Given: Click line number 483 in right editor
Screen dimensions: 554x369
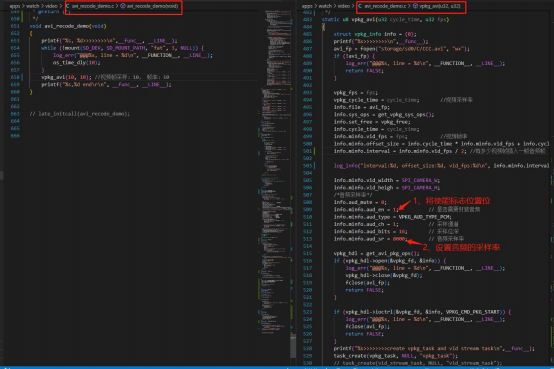Looking at the screenshot, I should tap(307, 19).
